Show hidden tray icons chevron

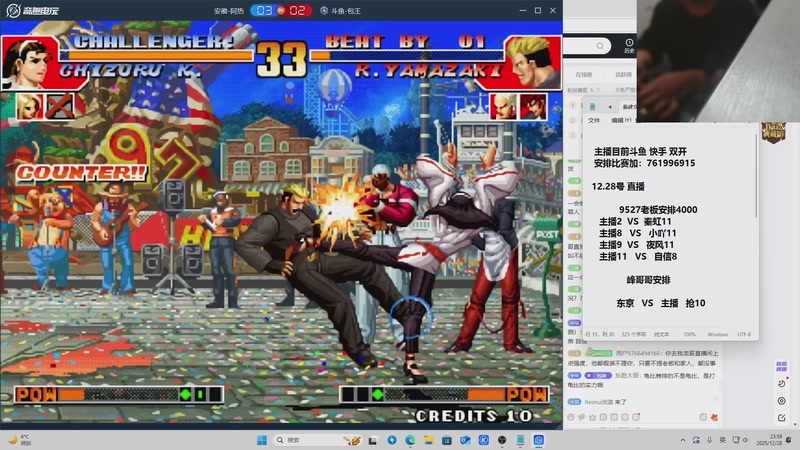coord(683,440)
